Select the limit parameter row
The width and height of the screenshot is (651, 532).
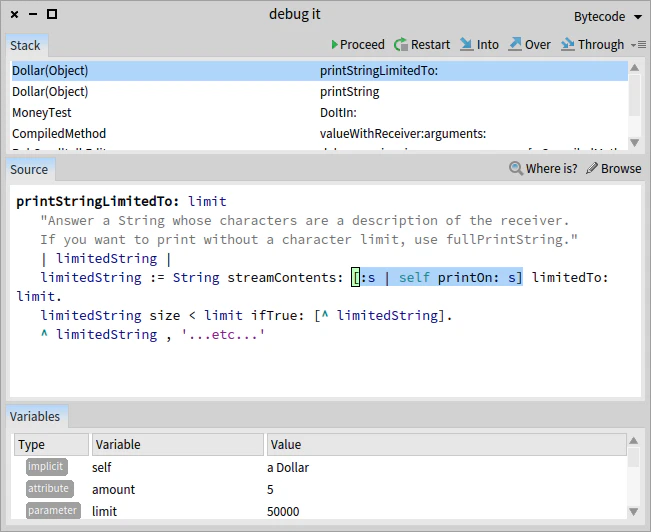[x=320, y=511]
